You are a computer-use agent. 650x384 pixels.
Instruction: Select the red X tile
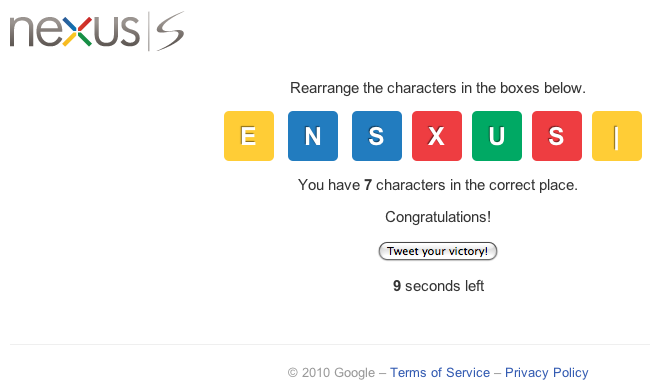click(437, 136)
